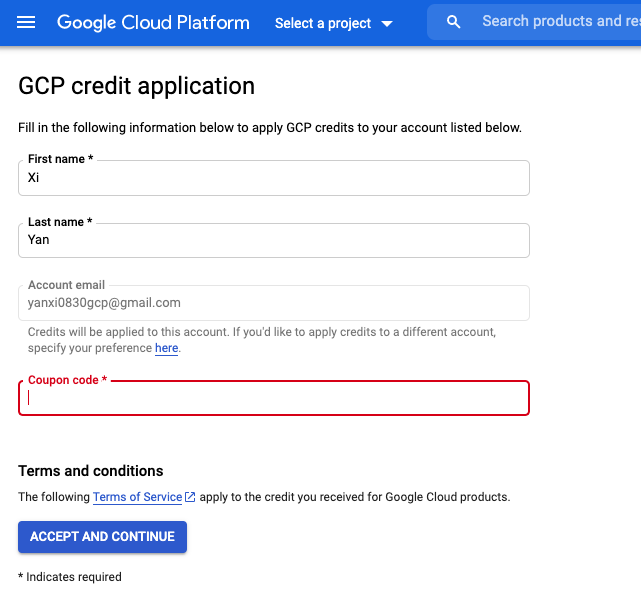Click the 'Credits will be applied to this account' hint
The image size is (641, 594).
click(x=262, y=340)
